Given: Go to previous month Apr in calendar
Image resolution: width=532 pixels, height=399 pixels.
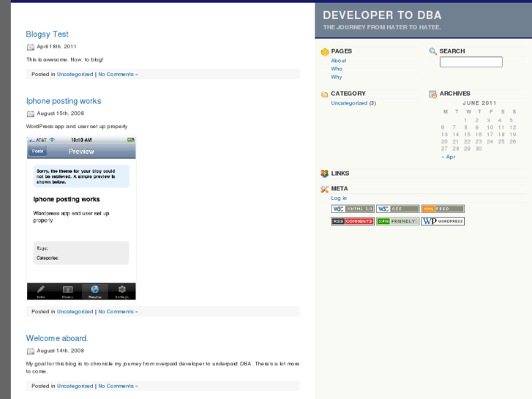Looking at the screenshot, I should pos(448,157).
